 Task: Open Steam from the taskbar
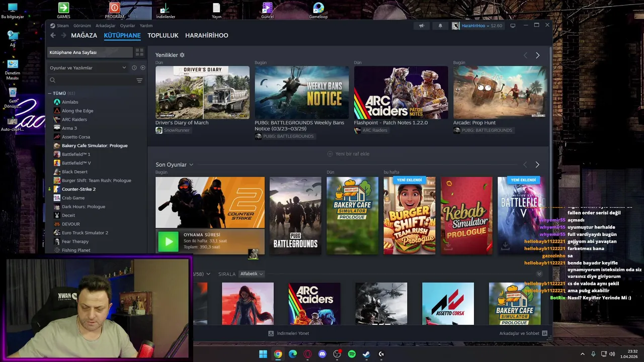pos(366,354)
